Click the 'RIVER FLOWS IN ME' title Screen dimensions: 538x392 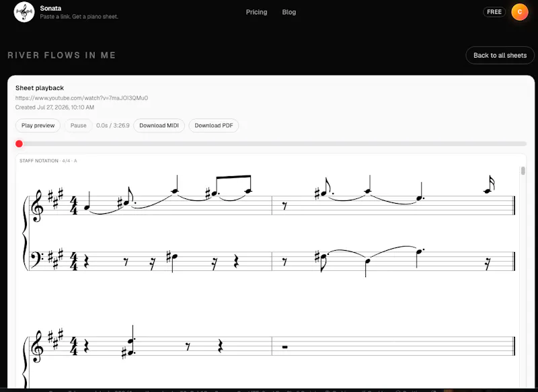tap(61, 55)
